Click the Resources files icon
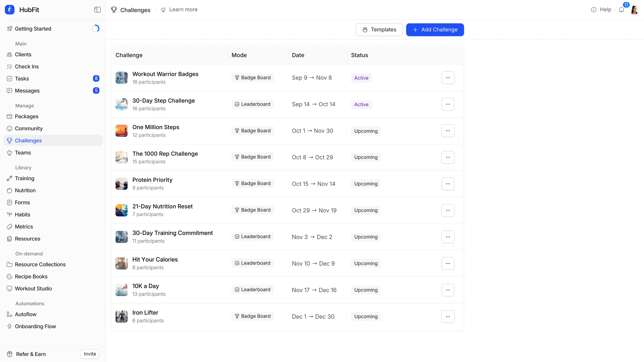This screenshot has height=362, width=644. (9, 239)
